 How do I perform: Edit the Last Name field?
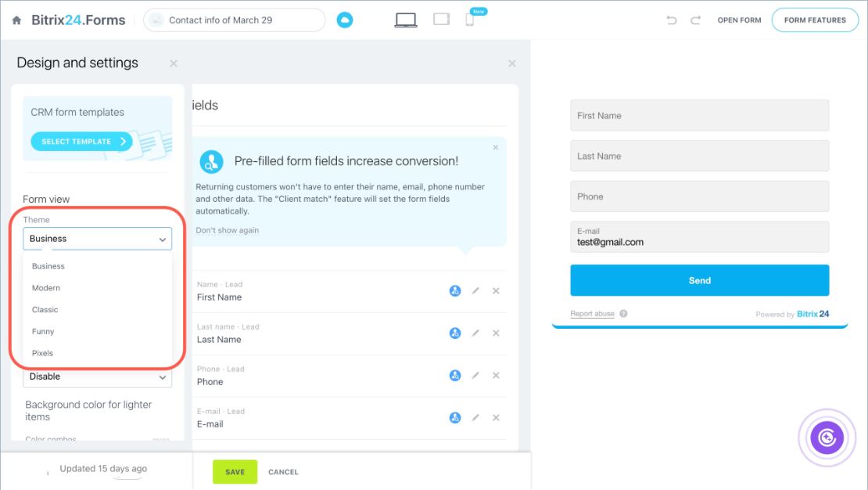[475, 333]
